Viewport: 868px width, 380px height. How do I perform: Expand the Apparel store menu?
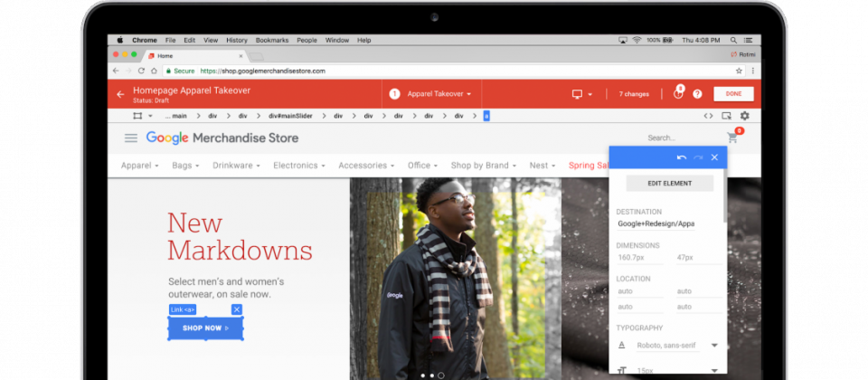click(140, 165)
